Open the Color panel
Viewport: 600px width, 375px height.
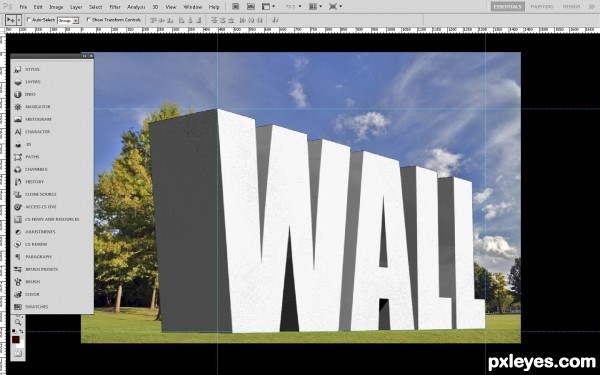click(27, 294)
